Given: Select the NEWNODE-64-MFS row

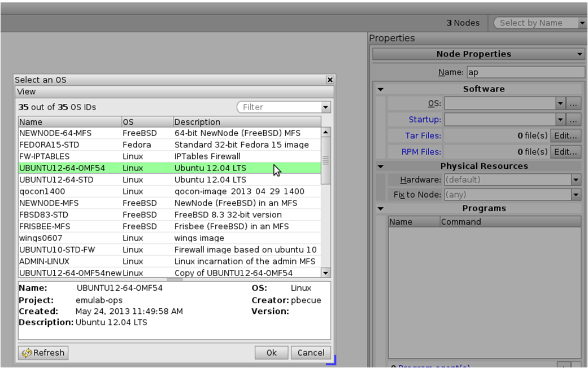Looking at the screenshot, I should pos(169,133).
